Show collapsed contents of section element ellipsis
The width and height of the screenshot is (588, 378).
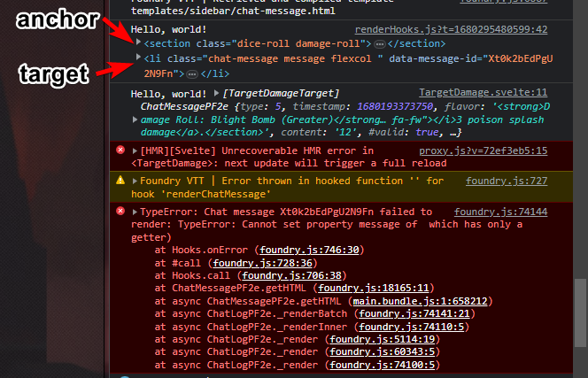380,44
